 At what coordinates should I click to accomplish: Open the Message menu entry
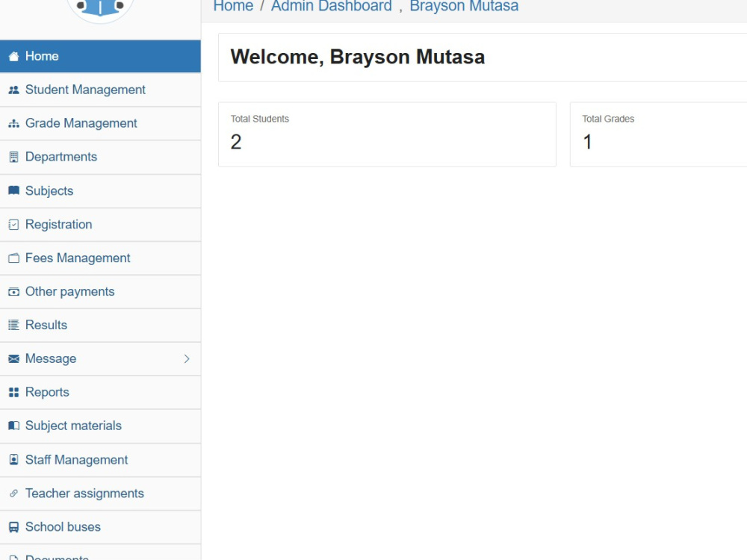coord(100,358)
